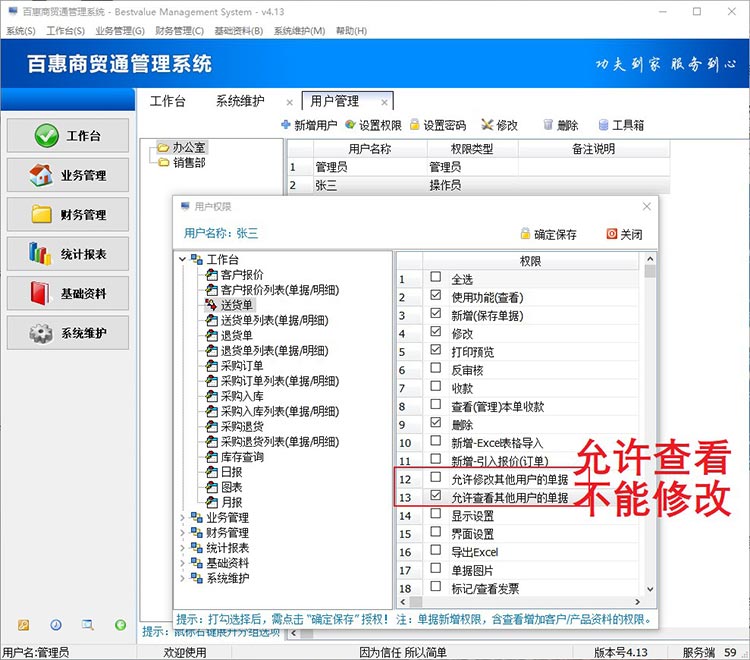Click the 删除 trash icon
Image resolution: width=750 pixels, height=660 pixels.
click(x=548, y=125)
